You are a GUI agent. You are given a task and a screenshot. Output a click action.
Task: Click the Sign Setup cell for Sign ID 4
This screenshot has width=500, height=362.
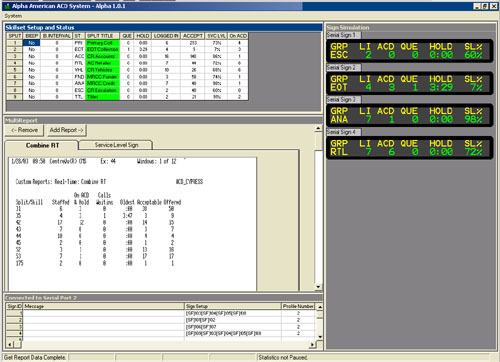tap(233, 333)
